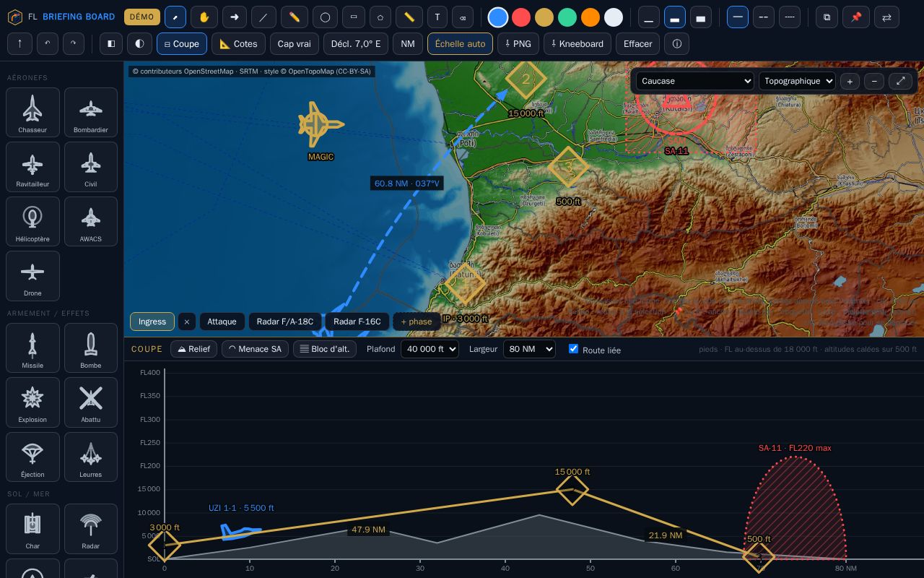Switch to the Radar F/A-18C tab
924x578 pixels.
tap(285, 322)
